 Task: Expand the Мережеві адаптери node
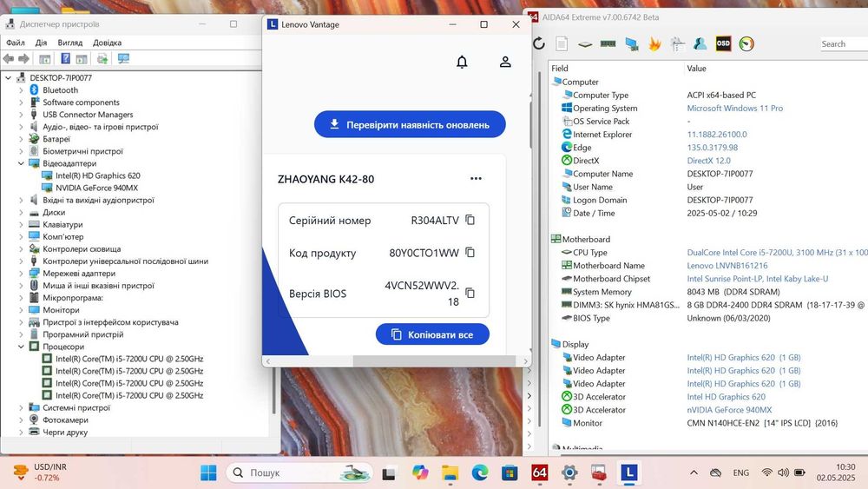[21, 273]
